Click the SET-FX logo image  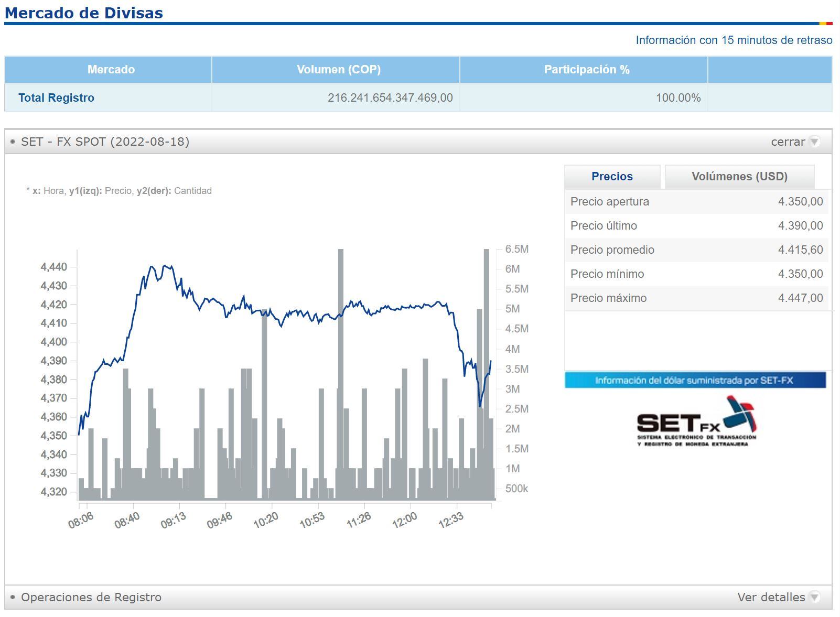pos(696,422)
